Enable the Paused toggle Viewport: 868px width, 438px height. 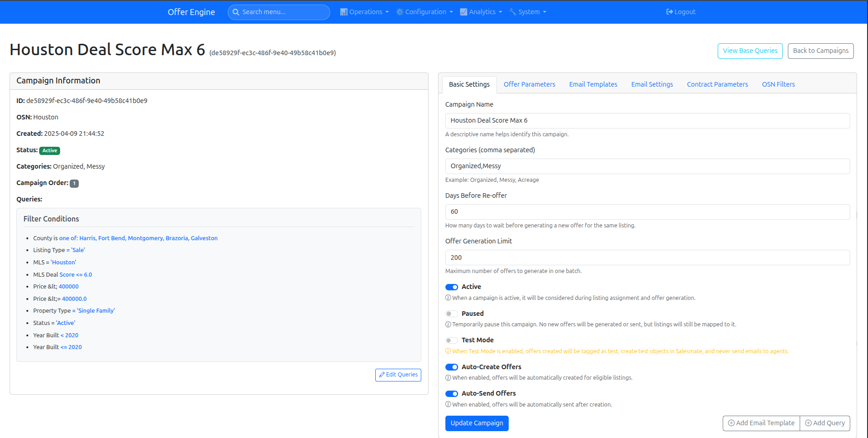coord(452,314)
